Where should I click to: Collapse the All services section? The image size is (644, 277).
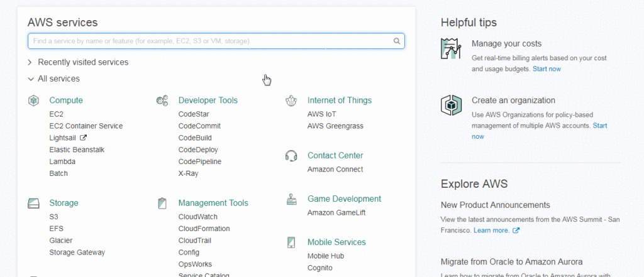click(x=54, y=79)
